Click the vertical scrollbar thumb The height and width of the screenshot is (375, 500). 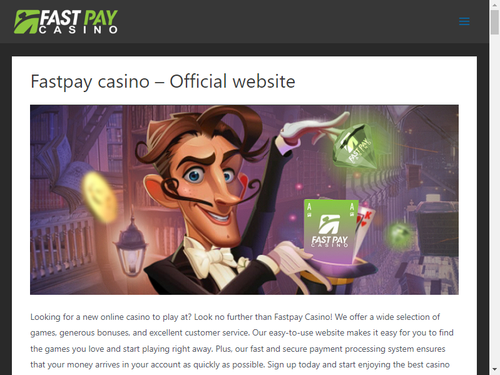click(x=495, y=22)
